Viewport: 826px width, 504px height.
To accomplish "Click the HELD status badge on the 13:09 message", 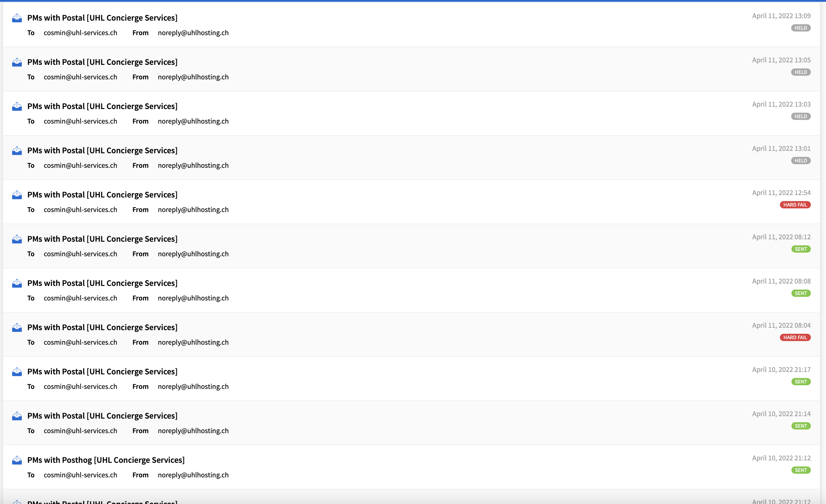I will click(801, 28).
